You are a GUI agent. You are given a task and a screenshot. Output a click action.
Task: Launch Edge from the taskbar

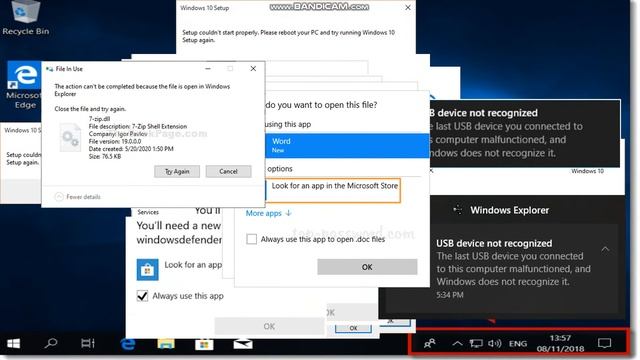point(128,344)
